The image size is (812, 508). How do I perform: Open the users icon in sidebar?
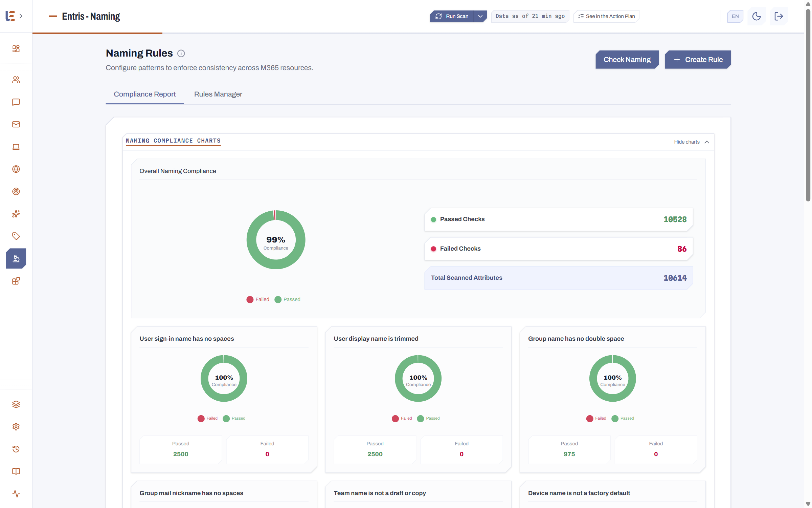pos(16,80)
